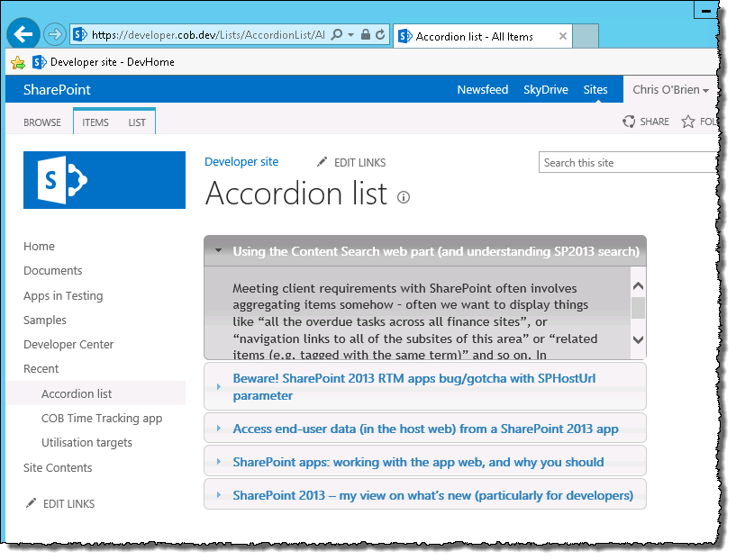Image resolution: width=736 pixels, height=560 pixels.
Task: Open the address bar search dropdown arrow
Action: pyautogui.click(x=350, y=35)
